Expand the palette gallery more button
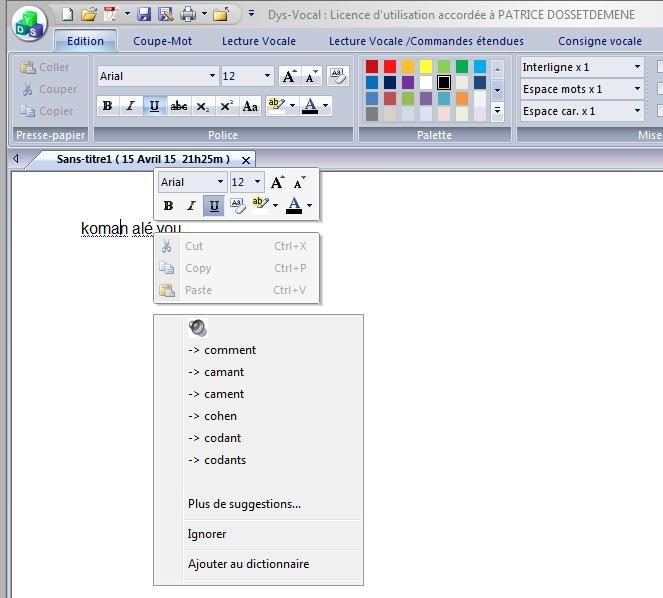Viewport: 663px width, 598px height. [x=498, y=111]
